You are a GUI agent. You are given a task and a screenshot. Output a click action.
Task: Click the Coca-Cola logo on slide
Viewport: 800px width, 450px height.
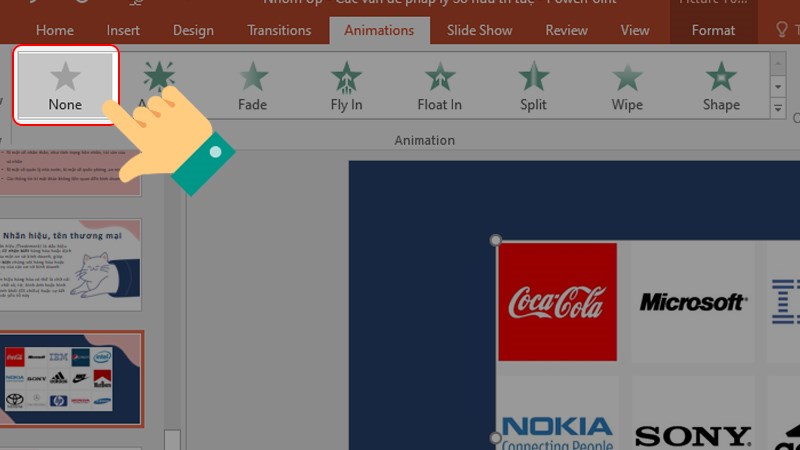tap(557, 301)
